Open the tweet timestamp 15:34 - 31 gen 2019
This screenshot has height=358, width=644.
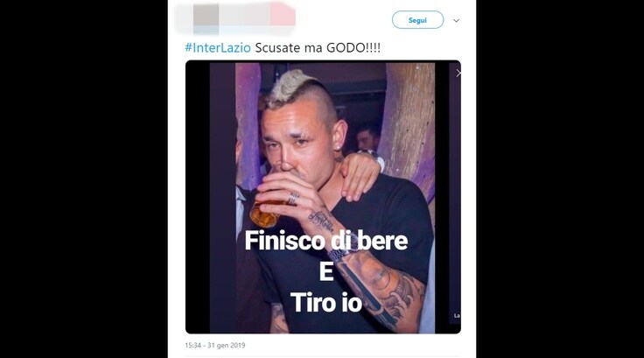click(214, 345)
